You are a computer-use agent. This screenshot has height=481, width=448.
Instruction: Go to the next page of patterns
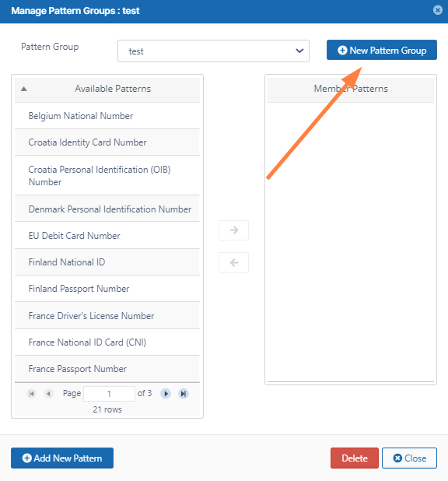[x=166, y=394]
